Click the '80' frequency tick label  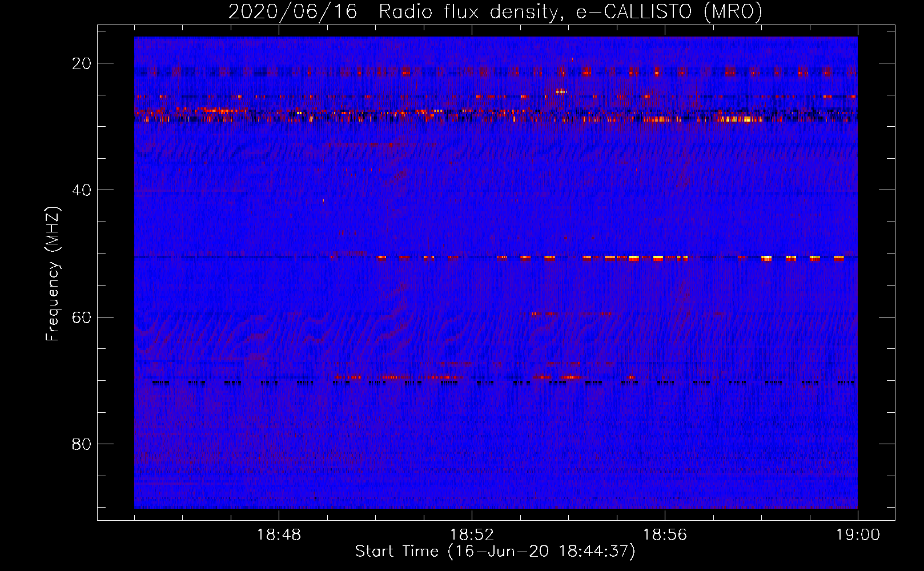(82, 444)
